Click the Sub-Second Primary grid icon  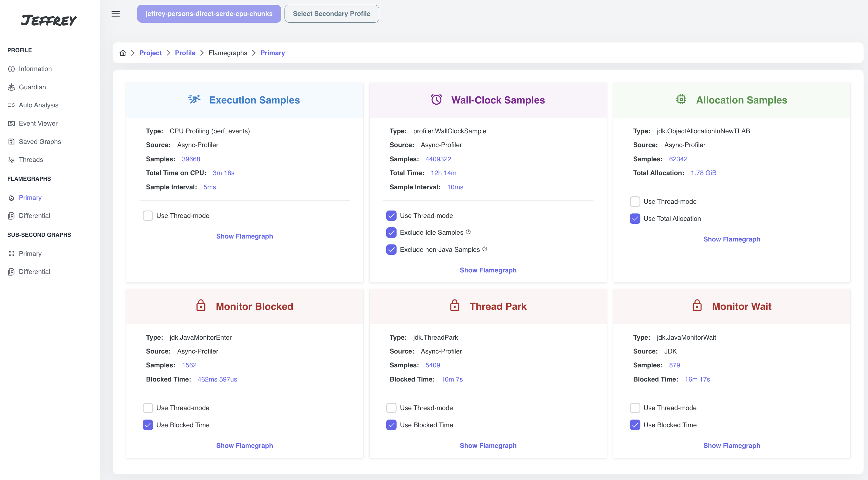11,254
